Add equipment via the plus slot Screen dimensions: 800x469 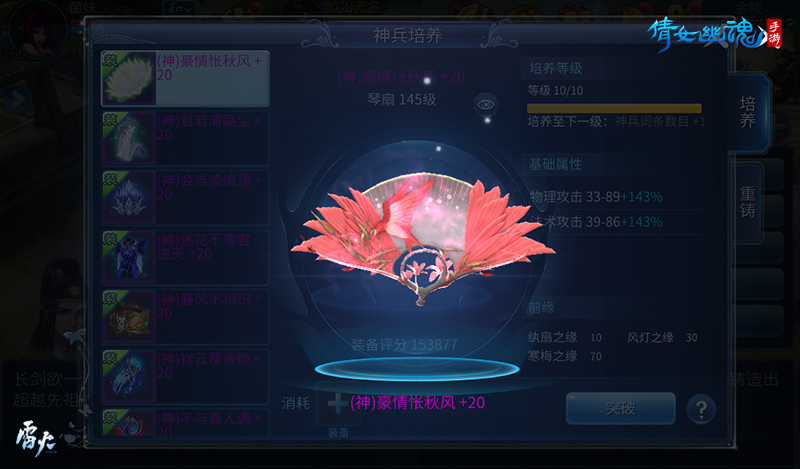pyautogui.click(x=337, y=404)
